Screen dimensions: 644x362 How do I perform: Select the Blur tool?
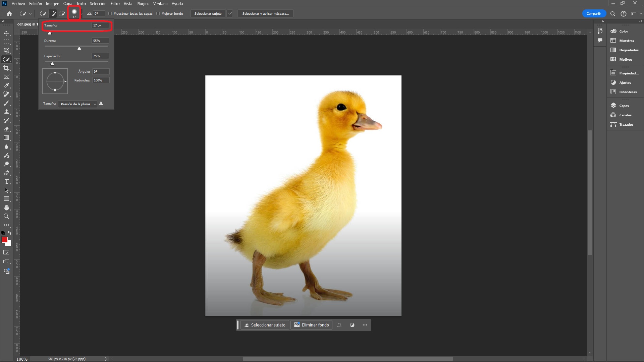click(6, 146)
